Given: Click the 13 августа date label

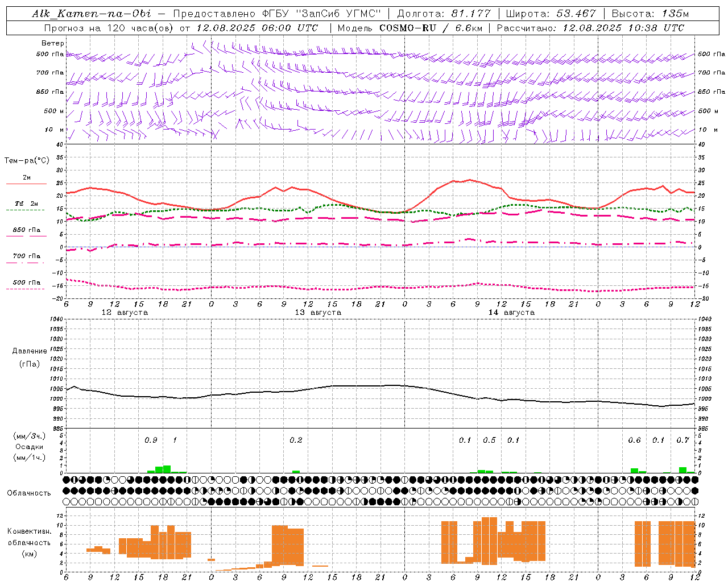Looking at the screenshot, I should [318, 313].
